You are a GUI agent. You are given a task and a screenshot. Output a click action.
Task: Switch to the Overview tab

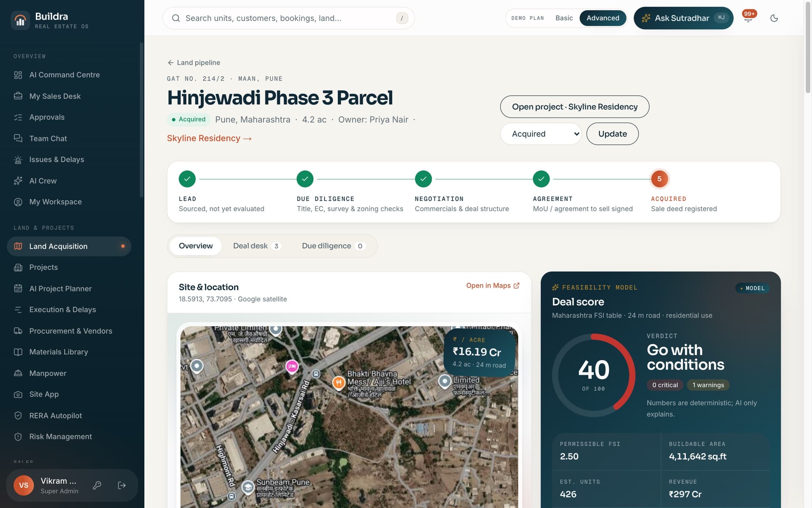click(196, 246)
